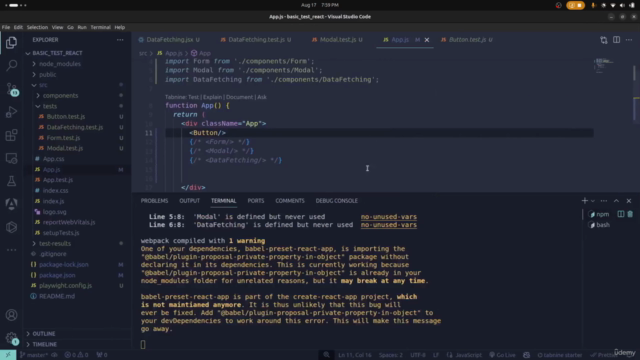Open the Manage gear icon
This screenshot has height=360, width=640.
click(11, 338)
